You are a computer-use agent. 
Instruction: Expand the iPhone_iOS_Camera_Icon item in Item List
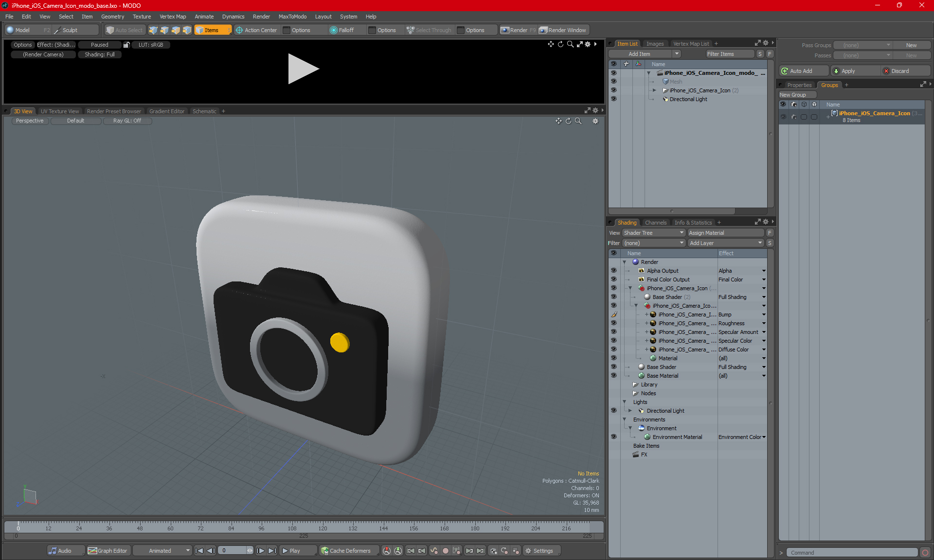click(x=654, y=90)
